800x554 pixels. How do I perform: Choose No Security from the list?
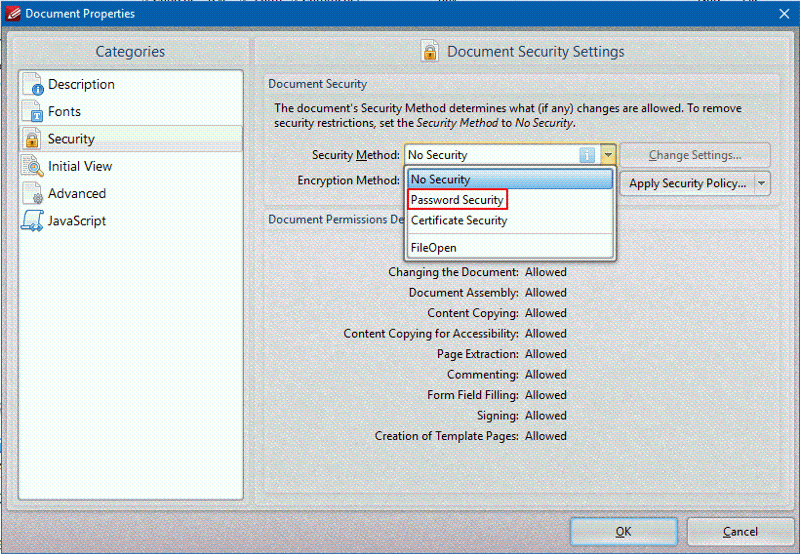pyautogui.click(x=510, y=180)
